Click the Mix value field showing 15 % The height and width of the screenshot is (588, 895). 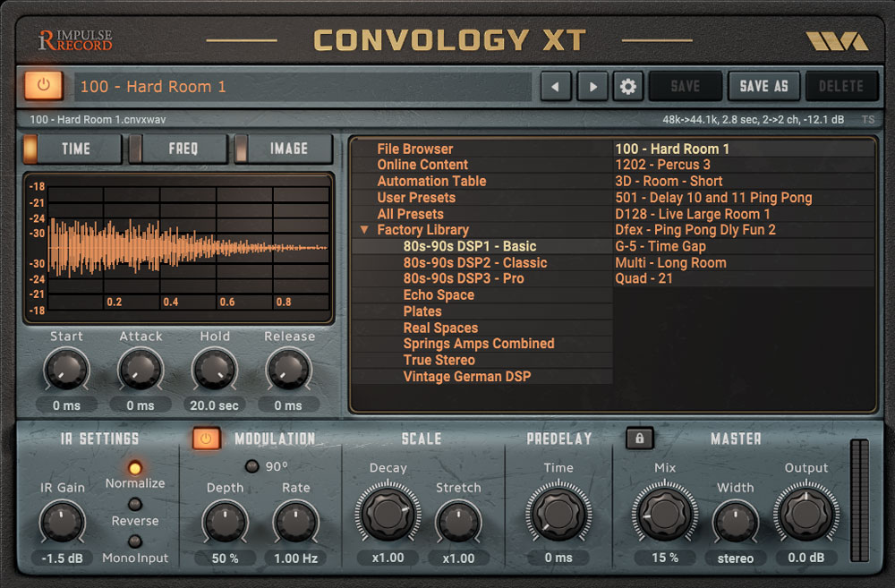(665, 558)
